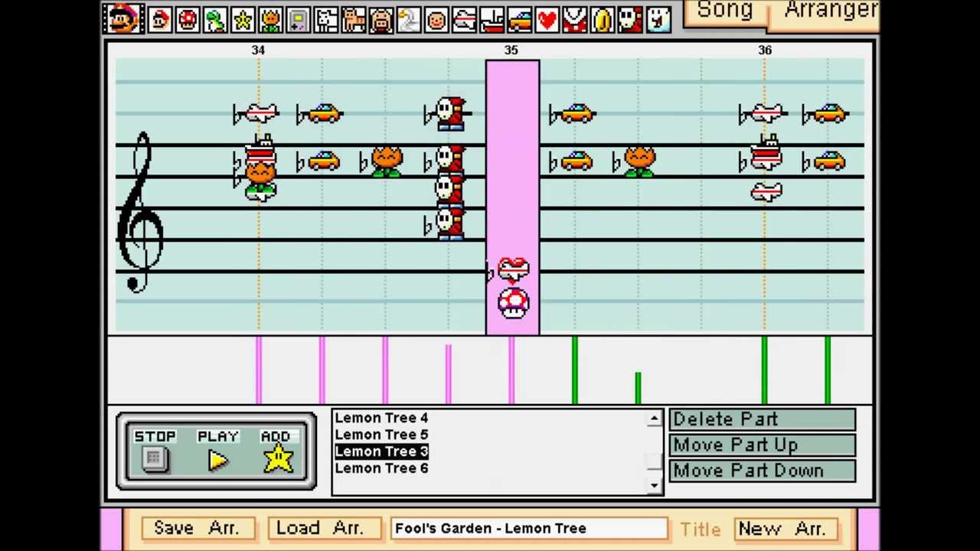Click the Save Arr. button

197,528
